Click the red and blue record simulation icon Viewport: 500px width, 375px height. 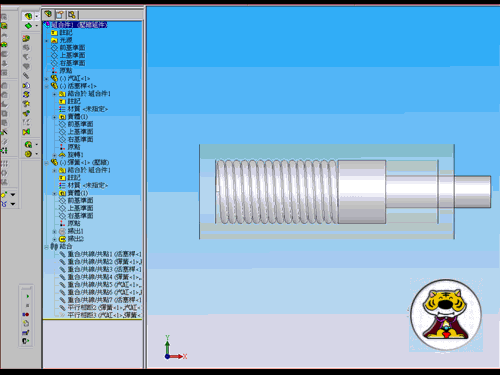26,314
